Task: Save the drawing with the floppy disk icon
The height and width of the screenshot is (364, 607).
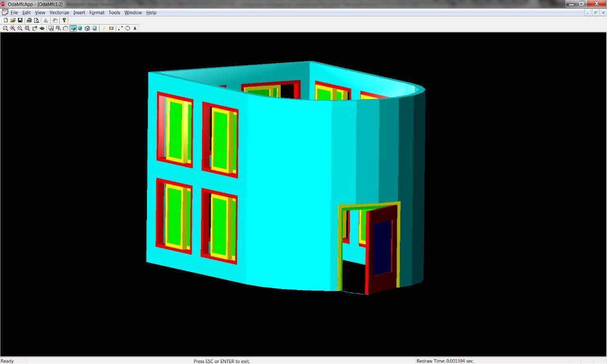Action: tap(20, 20)
